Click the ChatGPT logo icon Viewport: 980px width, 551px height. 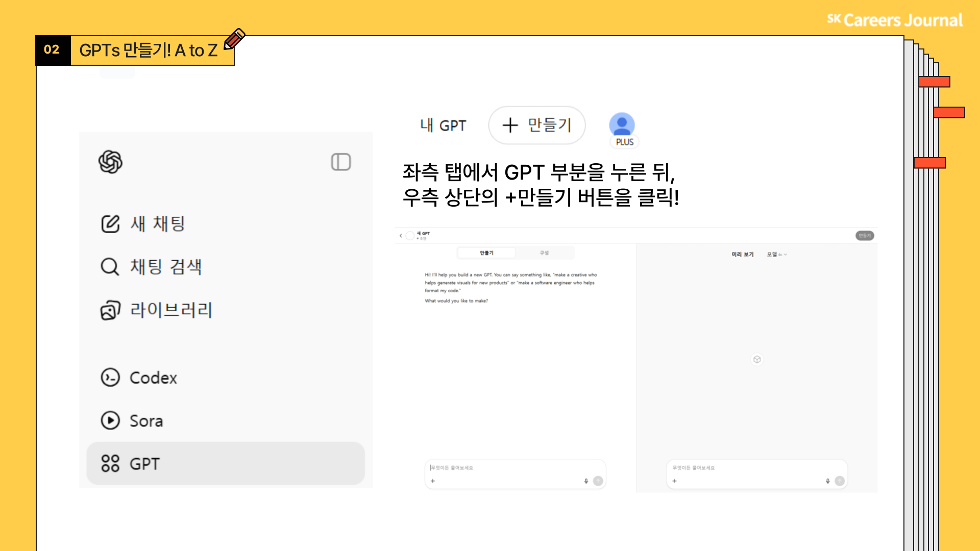coord(110,162)
